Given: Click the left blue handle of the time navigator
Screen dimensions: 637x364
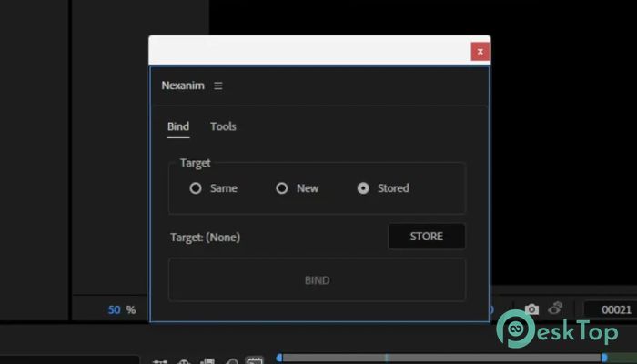Looking at the screenshot, I should click(279, 358).
